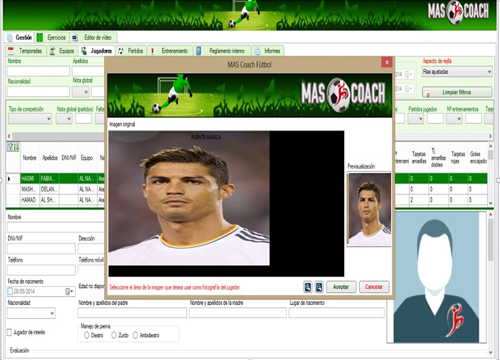Select the Diestro radio button

[x=87, y=335]
